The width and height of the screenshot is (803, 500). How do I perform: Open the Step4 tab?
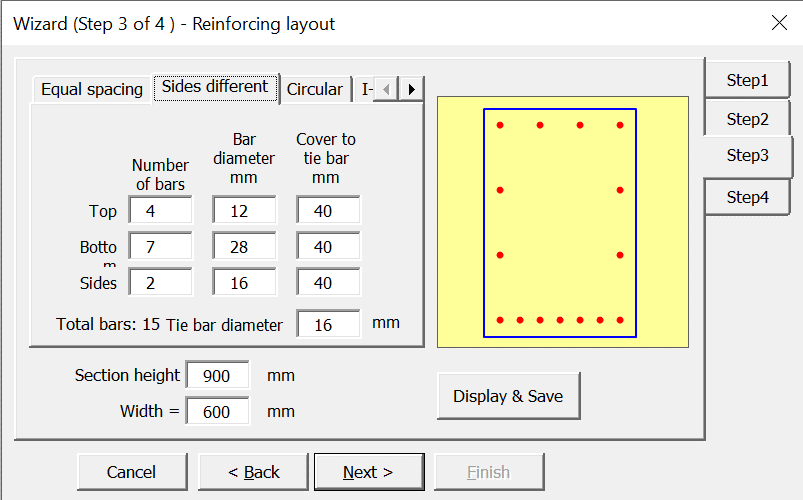[x=747, y=197]
